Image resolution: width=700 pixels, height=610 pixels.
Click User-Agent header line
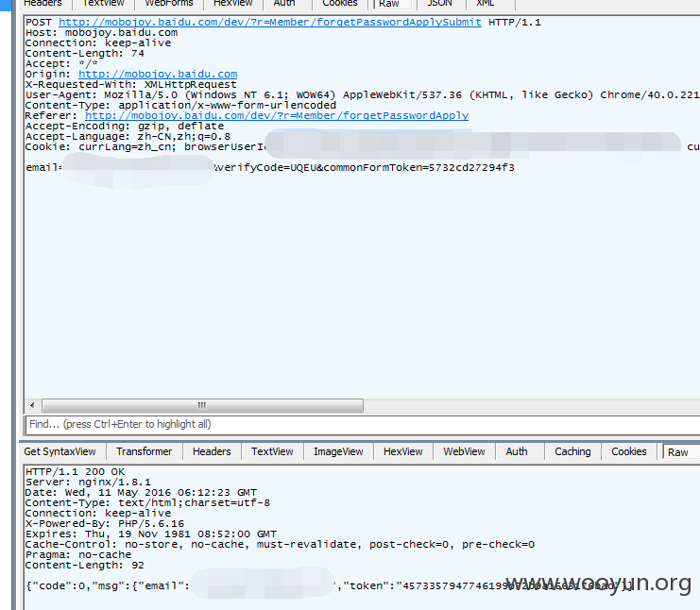point(362,95)
